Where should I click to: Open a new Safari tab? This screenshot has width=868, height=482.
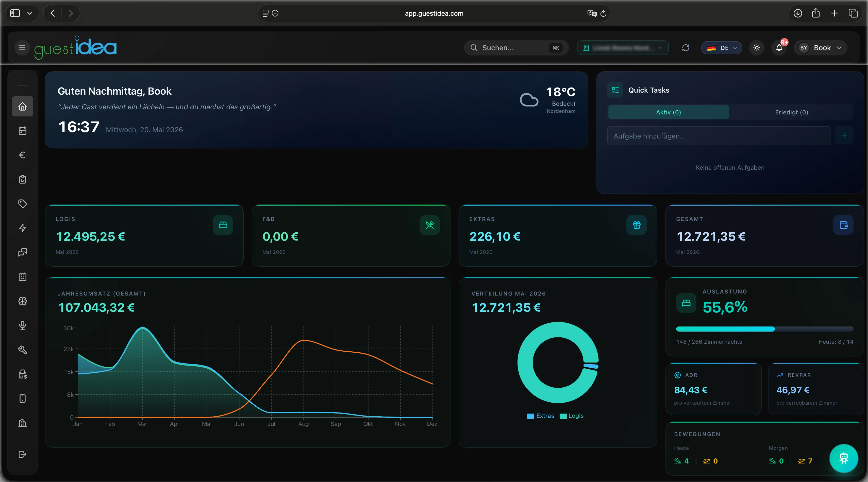click(835, 13)
